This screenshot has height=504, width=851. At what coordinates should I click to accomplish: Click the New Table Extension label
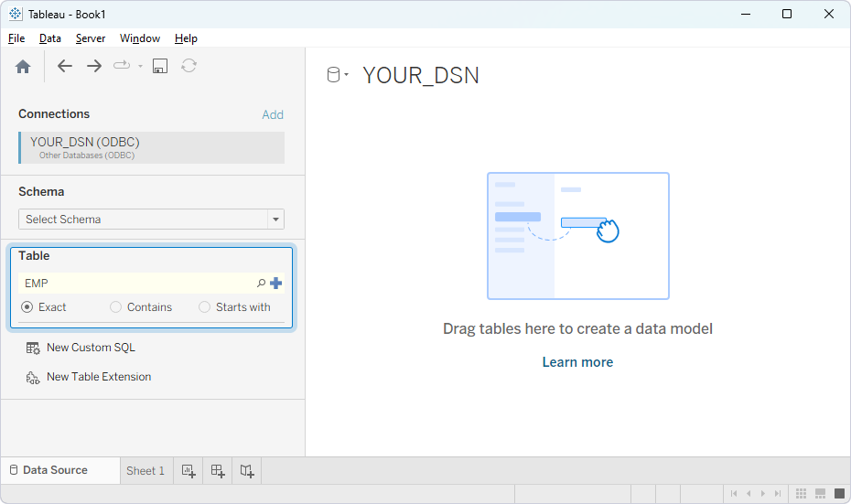(x=99, y=377)
